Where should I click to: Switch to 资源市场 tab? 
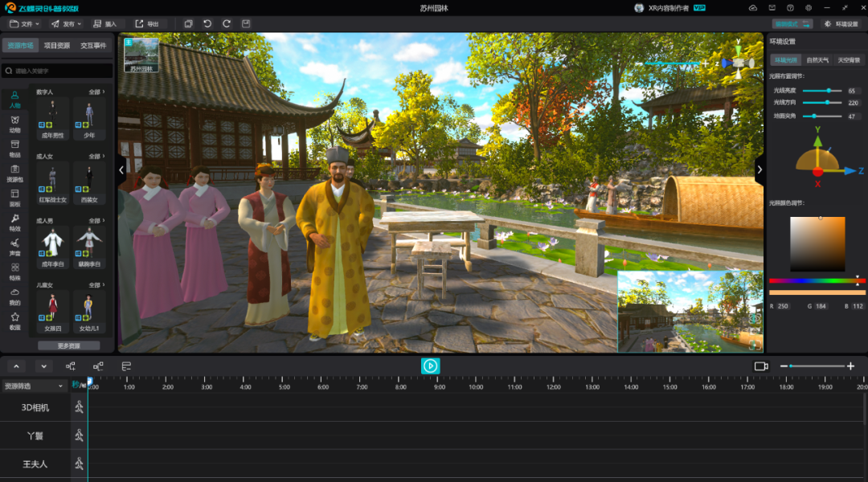[20, 45]
